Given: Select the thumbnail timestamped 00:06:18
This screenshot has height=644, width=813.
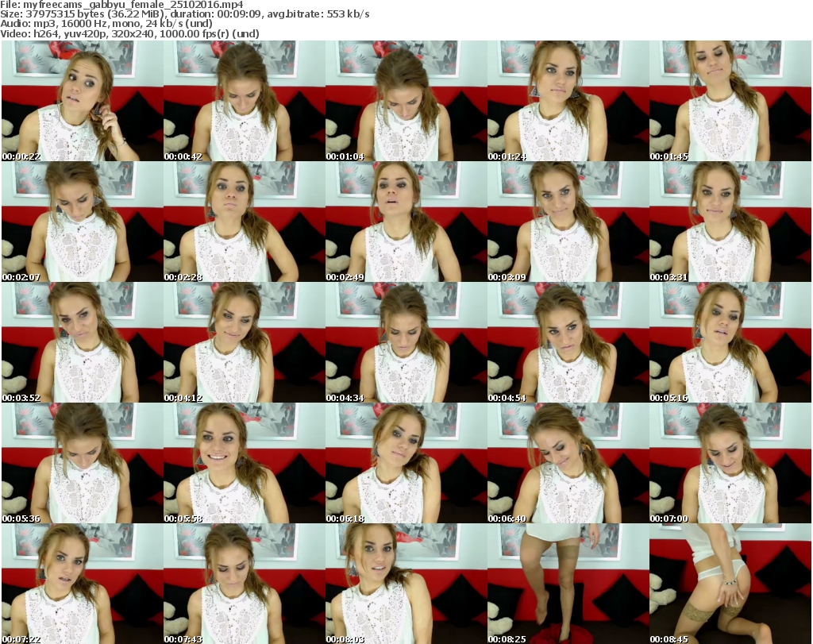Looking at the screenshot, I should 406,463.
